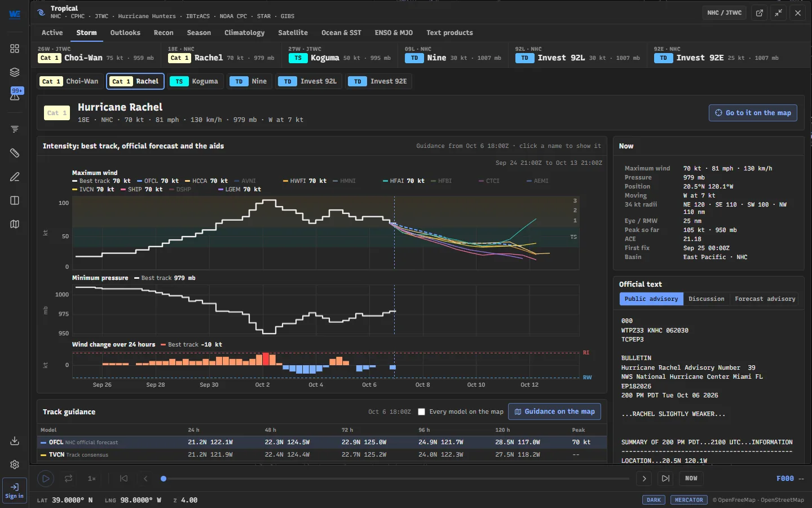Switch to the Discussion text tab
Image resolution: width=812 pixels, height=508 pixels.
pyautogui.click(x=706, y=299)
